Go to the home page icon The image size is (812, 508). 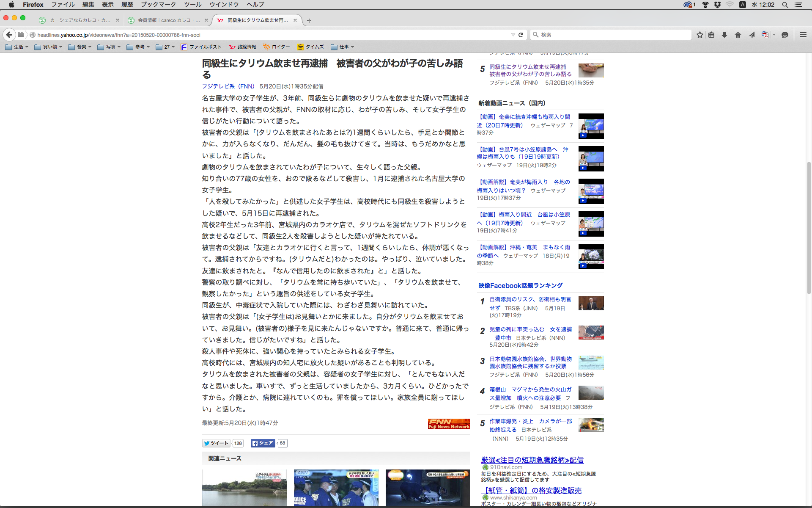pyautogui.click(x=738, y=35)
